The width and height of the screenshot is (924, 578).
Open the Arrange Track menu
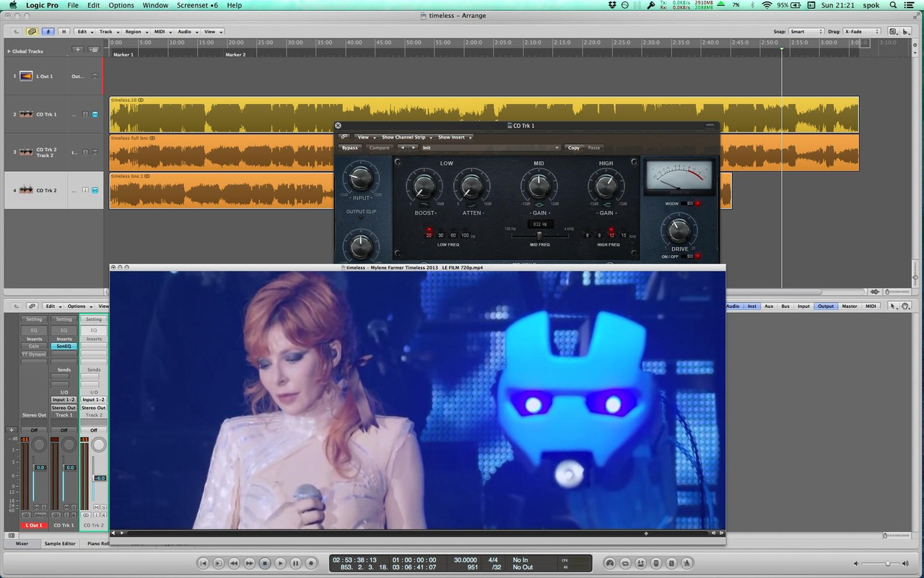(108, 32)
